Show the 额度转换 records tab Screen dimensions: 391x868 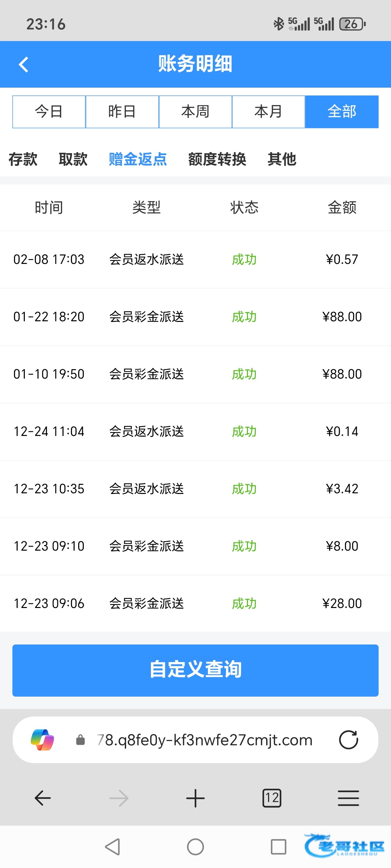coord(217,159)
